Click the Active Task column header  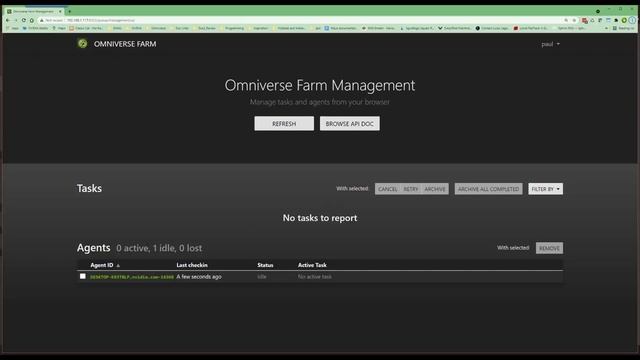[x=312, y=265]
